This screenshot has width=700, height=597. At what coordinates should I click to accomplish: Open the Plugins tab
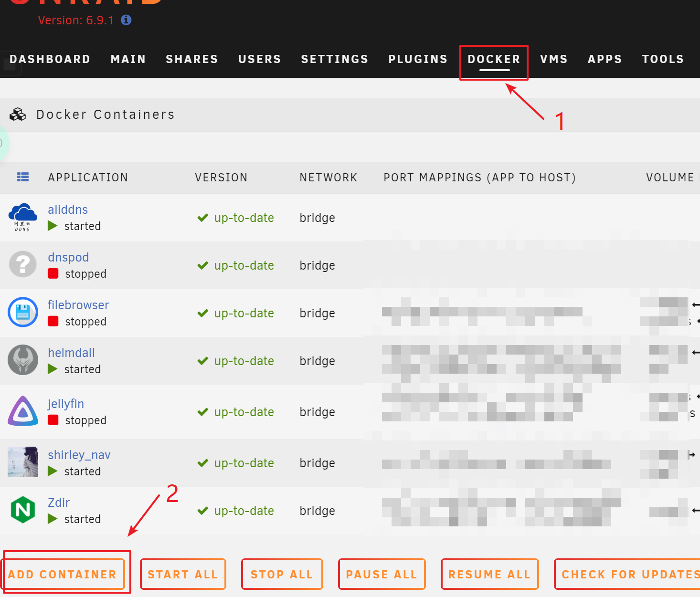pos(418,59)
